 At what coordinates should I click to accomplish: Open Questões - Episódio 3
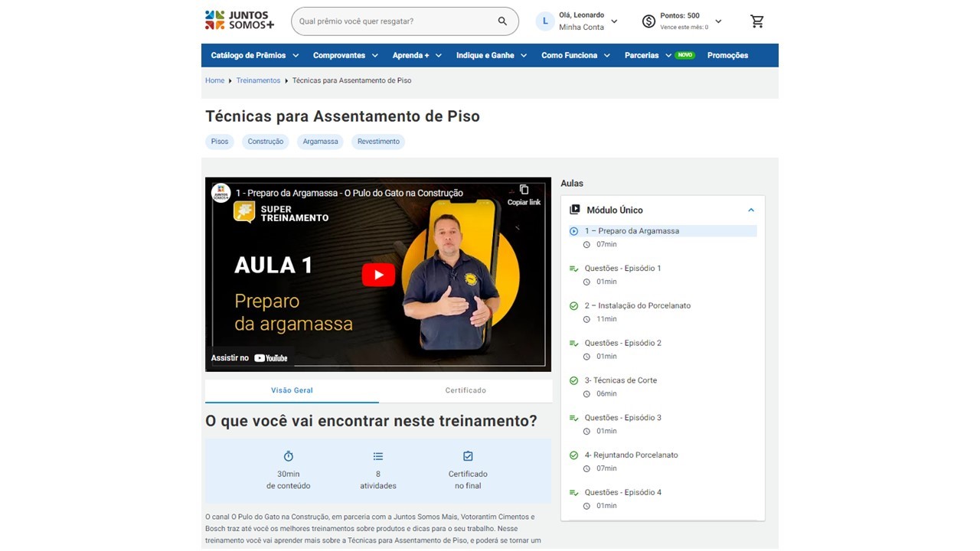click(x=623, y=418)
